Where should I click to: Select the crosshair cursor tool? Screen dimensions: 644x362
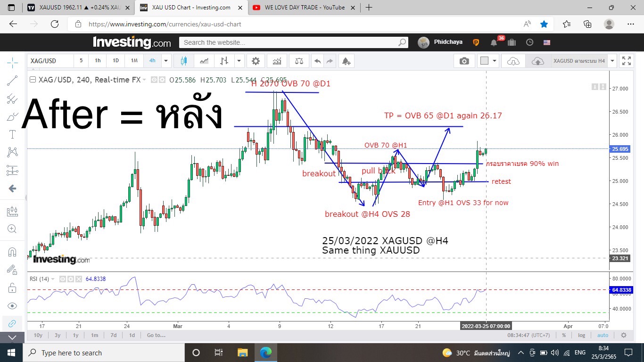click(x=12, y=62)
